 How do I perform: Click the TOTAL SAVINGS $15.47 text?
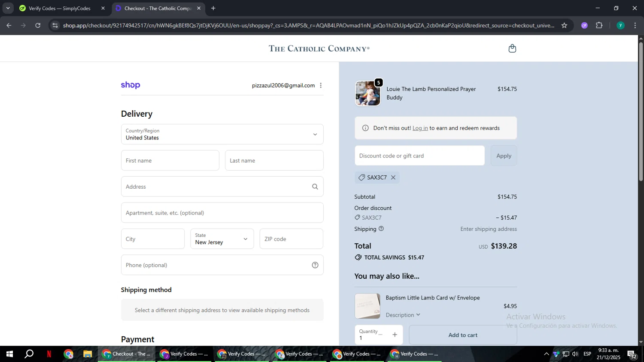[394, 257]
